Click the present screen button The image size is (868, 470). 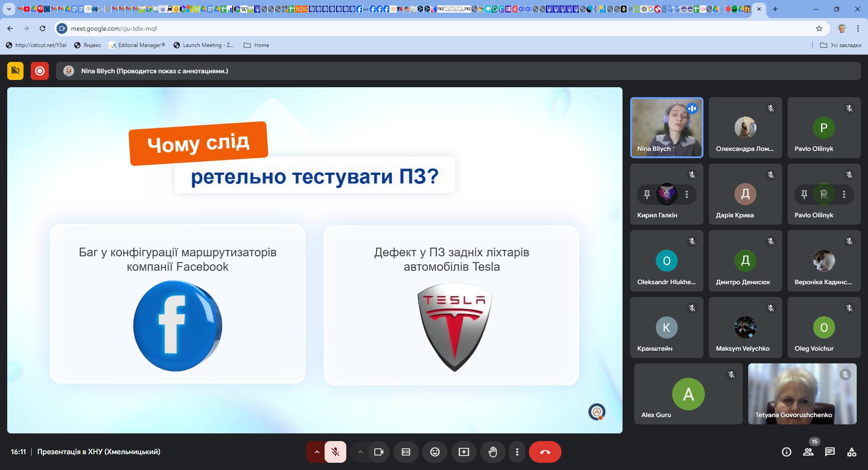[x=464, y=452]
